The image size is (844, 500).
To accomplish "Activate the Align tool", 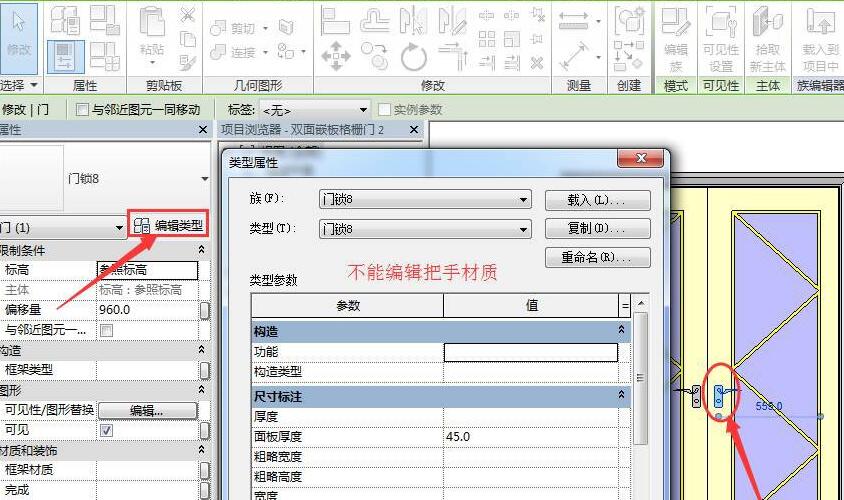I will point(335,20).
